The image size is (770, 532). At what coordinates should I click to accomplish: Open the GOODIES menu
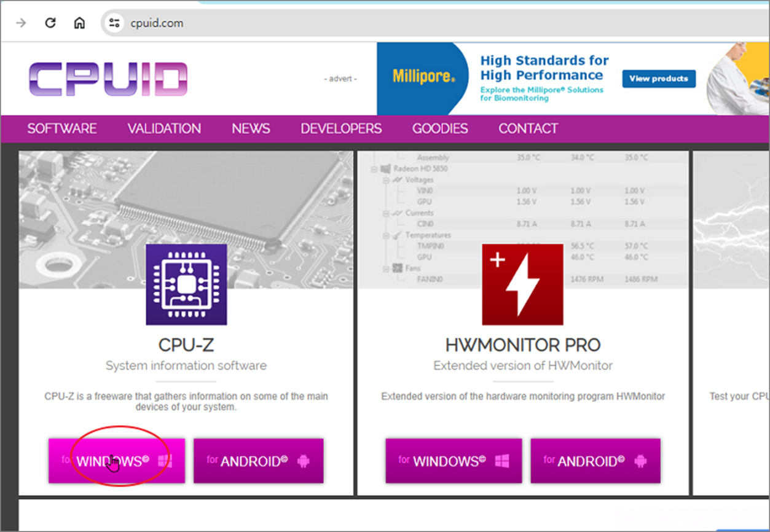tap(440, 128)
